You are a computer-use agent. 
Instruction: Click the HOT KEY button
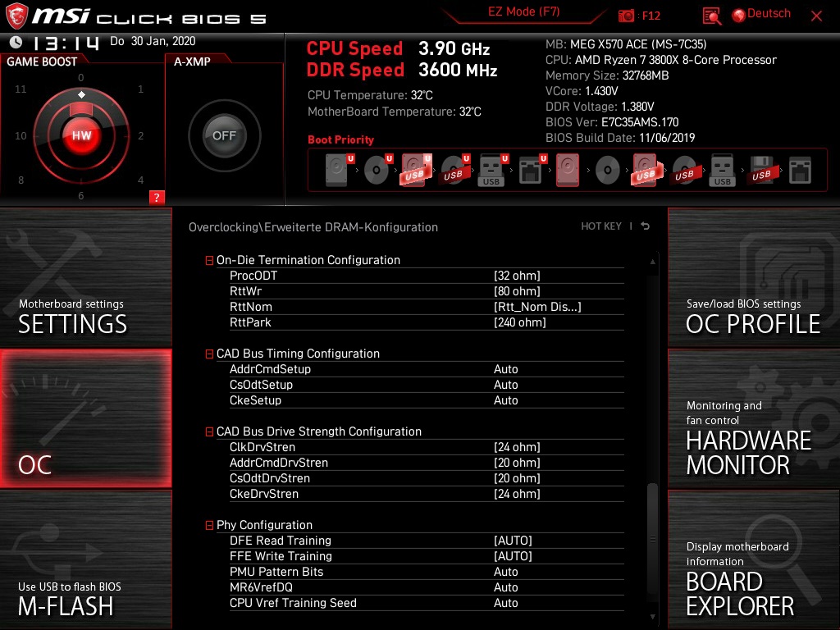601,226
